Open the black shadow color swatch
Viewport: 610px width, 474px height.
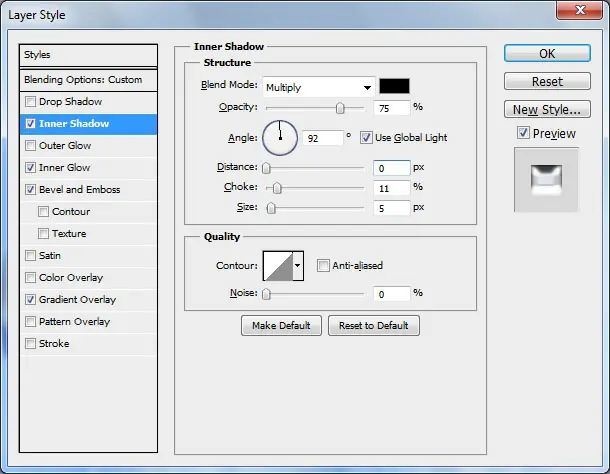(x=394, y=86)
